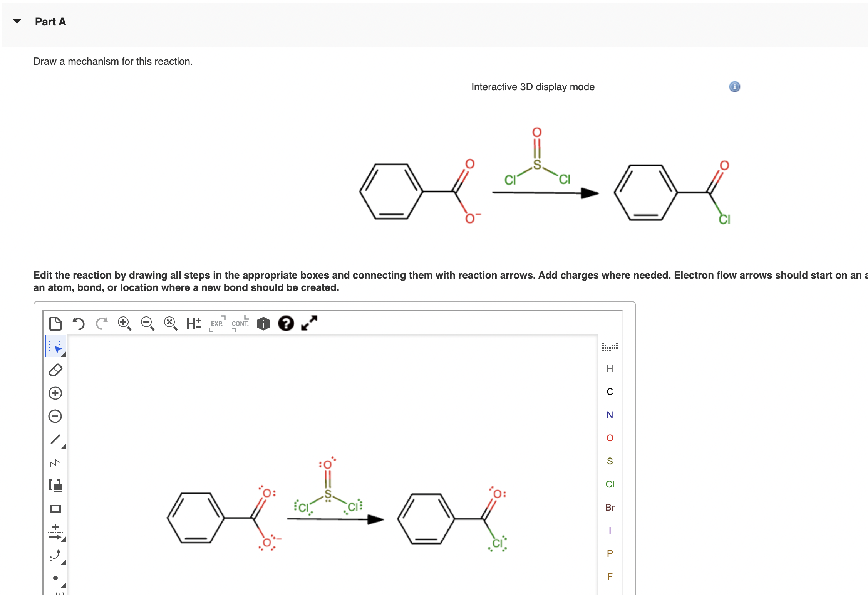This screenshot has width=868, height=595.
Task: Redo the last undone action
Action: point(102,323)
